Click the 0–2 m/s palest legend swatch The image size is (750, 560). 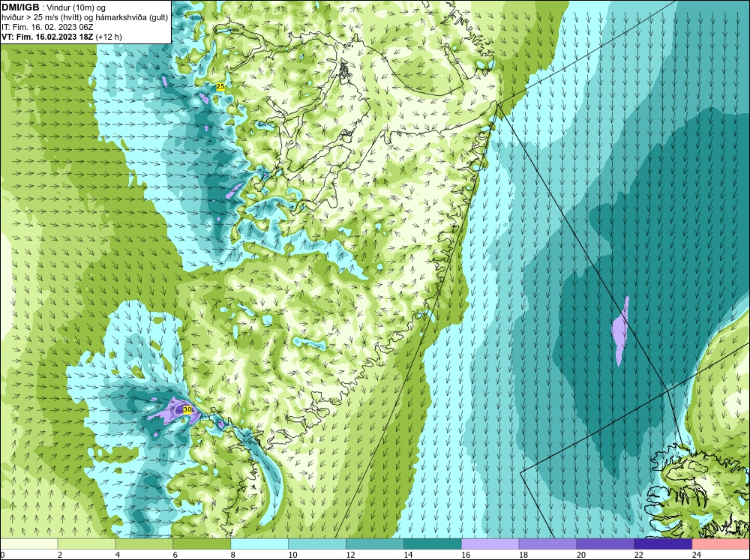pos(28,544)
